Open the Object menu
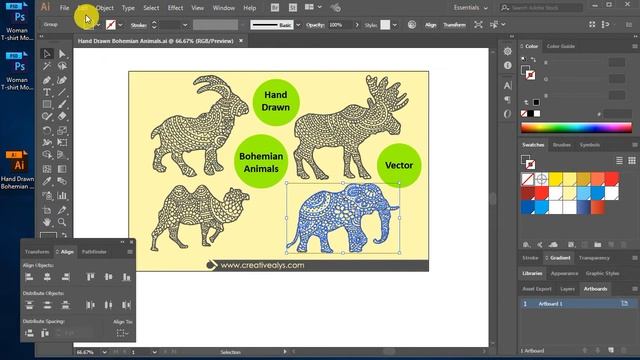The height and width of the screenshot is (360, 640). click(105, 8)
